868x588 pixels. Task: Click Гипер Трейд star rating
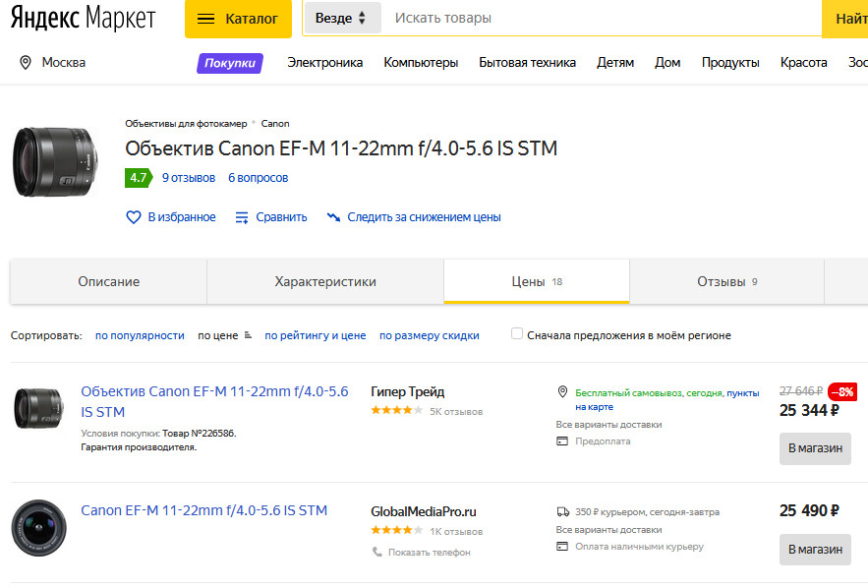[396, 410]
